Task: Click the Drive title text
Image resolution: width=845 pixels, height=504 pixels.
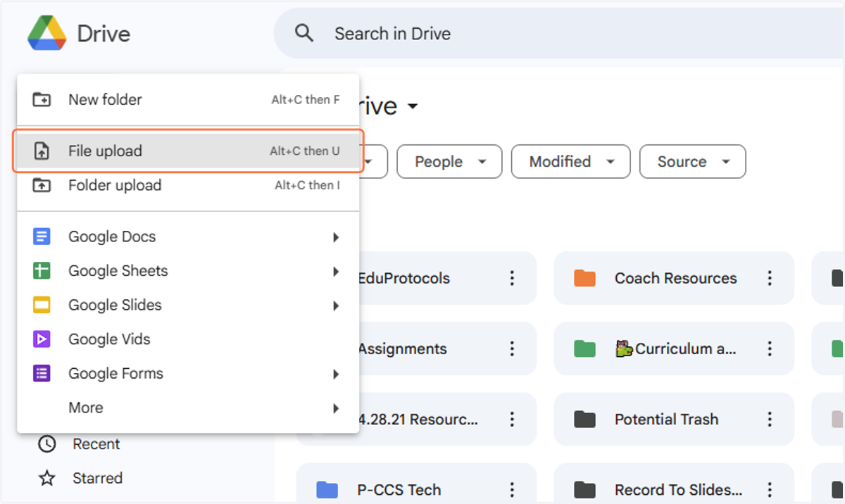Action: [104, 34]
